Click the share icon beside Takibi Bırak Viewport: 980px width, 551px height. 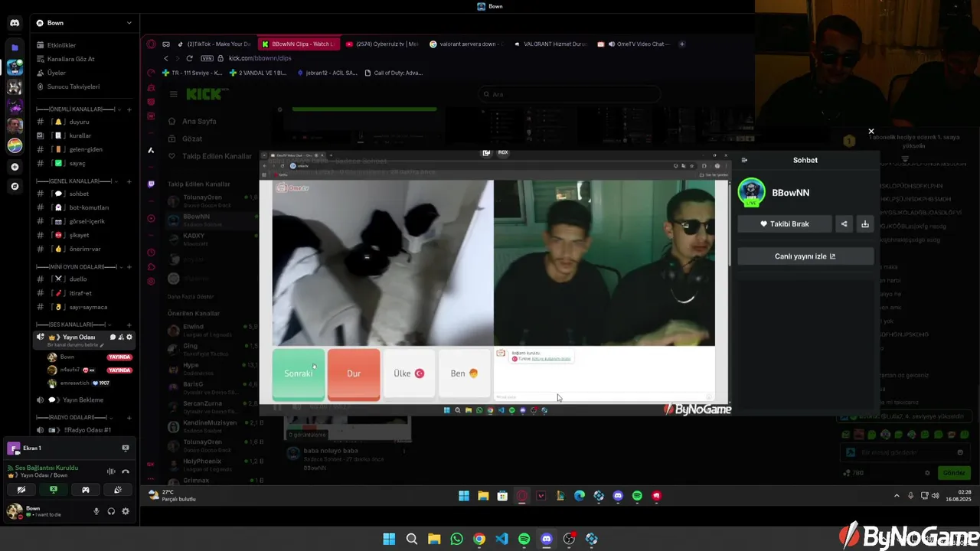[x=844, y=224]
